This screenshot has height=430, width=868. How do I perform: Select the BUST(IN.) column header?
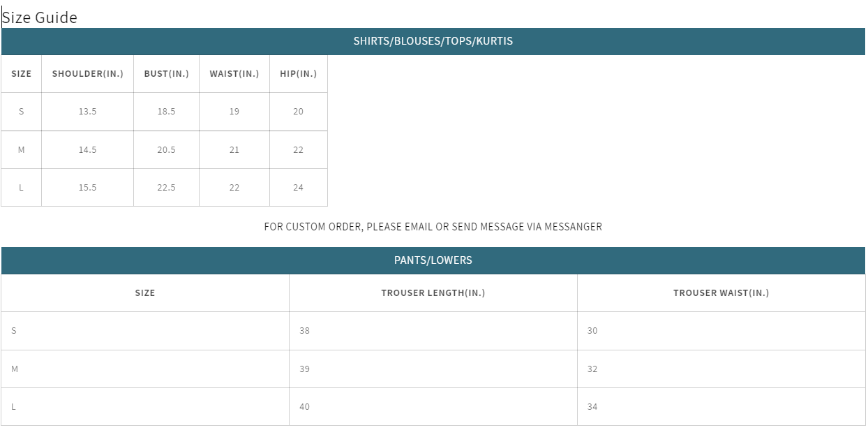point(166,74)
